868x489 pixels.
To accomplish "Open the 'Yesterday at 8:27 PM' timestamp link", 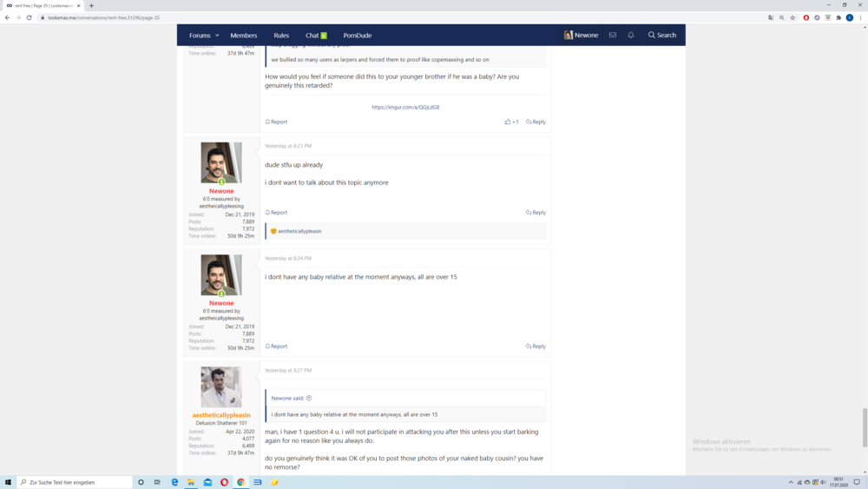I will pos(288,371).
